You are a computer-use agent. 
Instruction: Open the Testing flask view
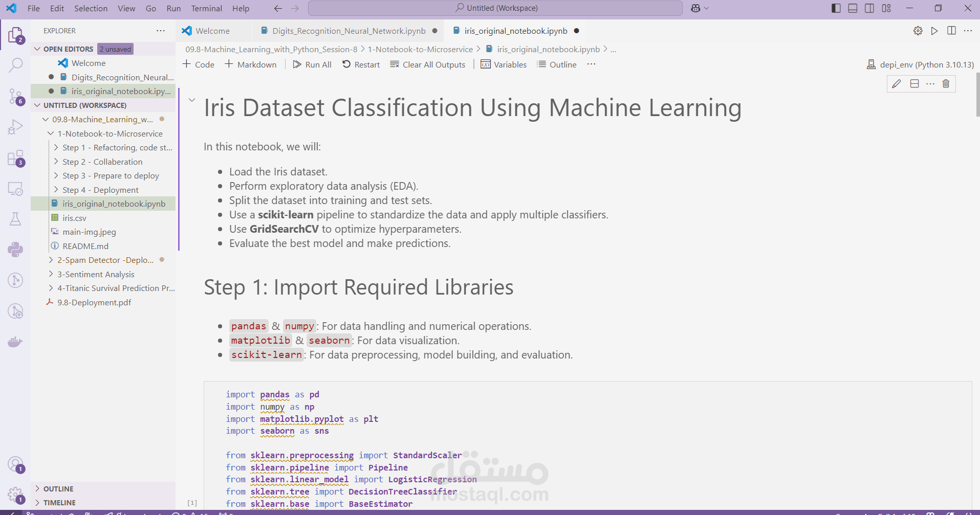tap(16, 219)
